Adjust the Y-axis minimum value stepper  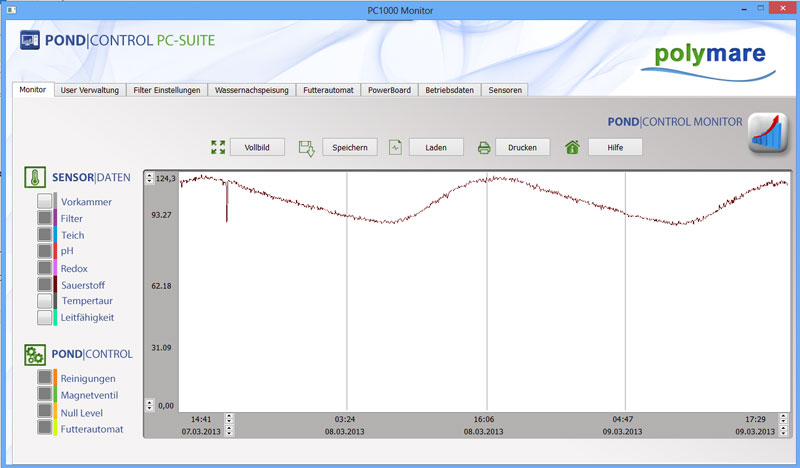150,405
